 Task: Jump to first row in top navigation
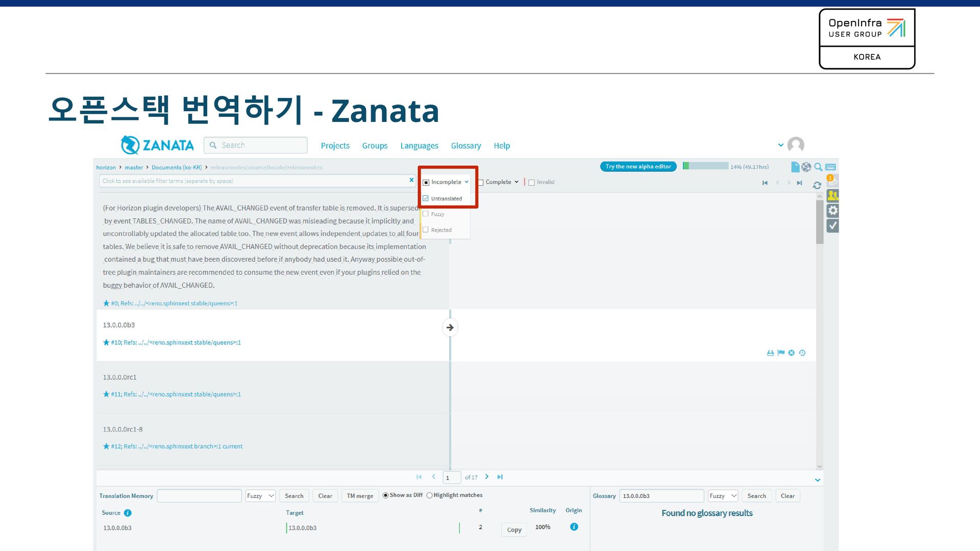(x=765, y=183)
